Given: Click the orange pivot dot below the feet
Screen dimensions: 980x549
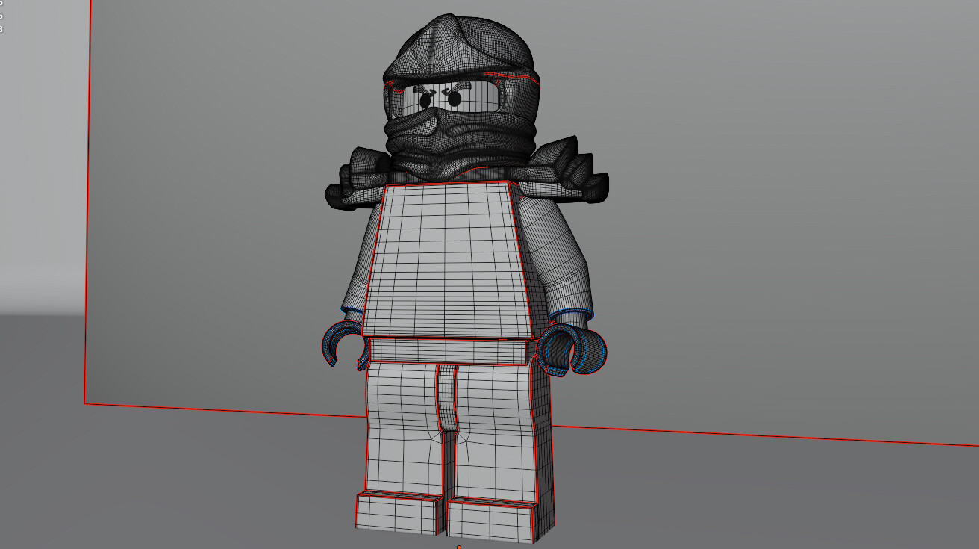Looking at the screenshot, I should click(458, 546).
